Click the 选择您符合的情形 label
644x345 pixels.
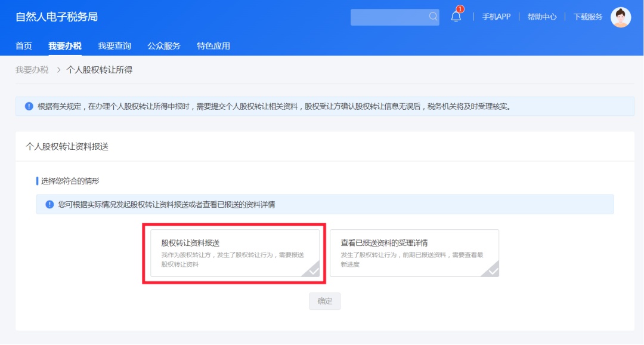(x=70, y=181)
